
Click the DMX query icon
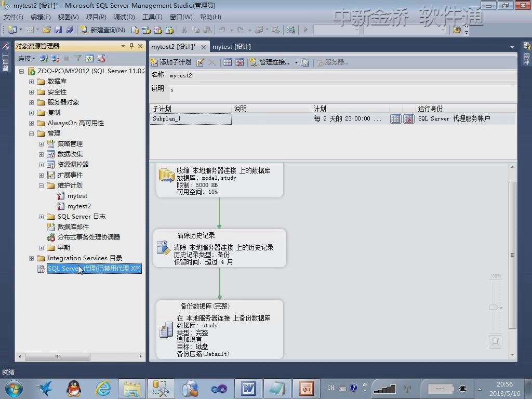(158, 30)
